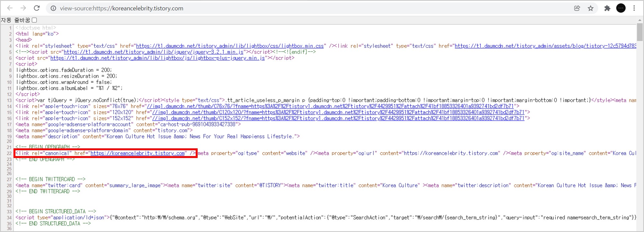Viewport: 644px width, 232px height.
Task: Open the Chrome three-dot menu
Action: 634,8
